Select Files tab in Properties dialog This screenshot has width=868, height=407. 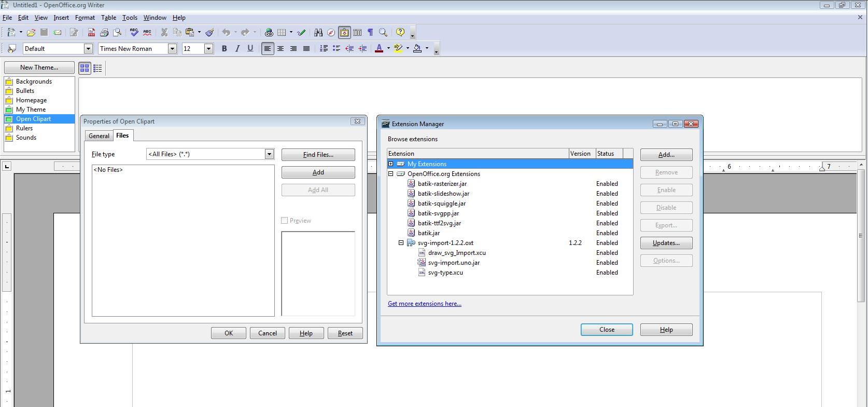coord(122,135)
